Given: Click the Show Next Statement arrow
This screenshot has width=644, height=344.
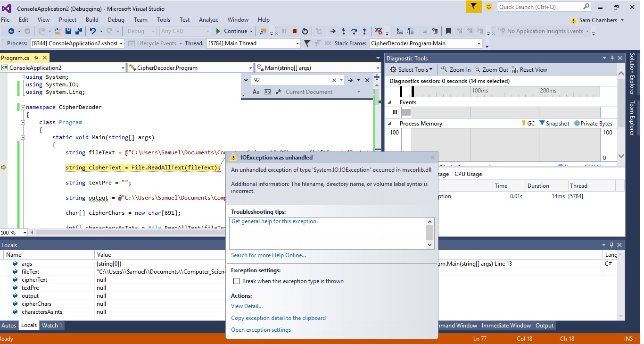Looking at the screenshot, I should (x=332, y=31).
